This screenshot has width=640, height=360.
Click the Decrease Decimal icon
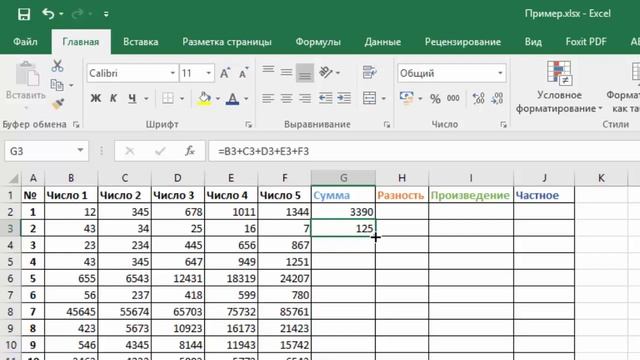(x=497, y=98)
